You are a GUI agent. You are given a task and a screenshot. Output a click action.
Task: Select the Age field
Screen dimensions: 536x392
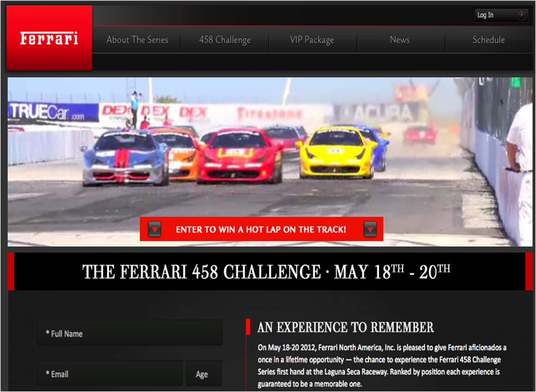click(x=203, y=374)
